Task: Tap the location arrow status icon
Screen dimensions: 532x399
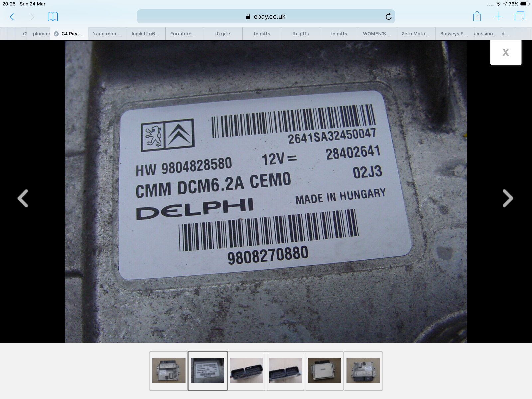Action: (505, 4)
